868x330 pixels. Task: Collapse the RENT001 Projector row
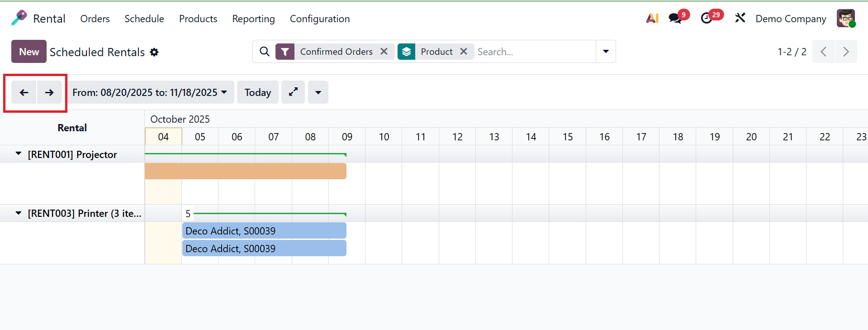pyautogui.click(x=19, y=154)
